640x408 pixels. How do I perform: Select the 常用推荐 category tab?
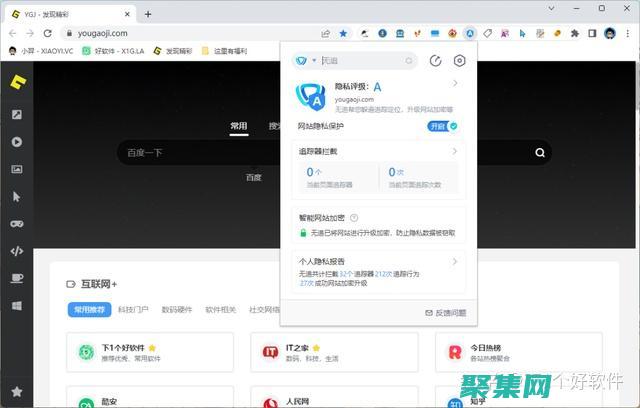pos(89,310)
